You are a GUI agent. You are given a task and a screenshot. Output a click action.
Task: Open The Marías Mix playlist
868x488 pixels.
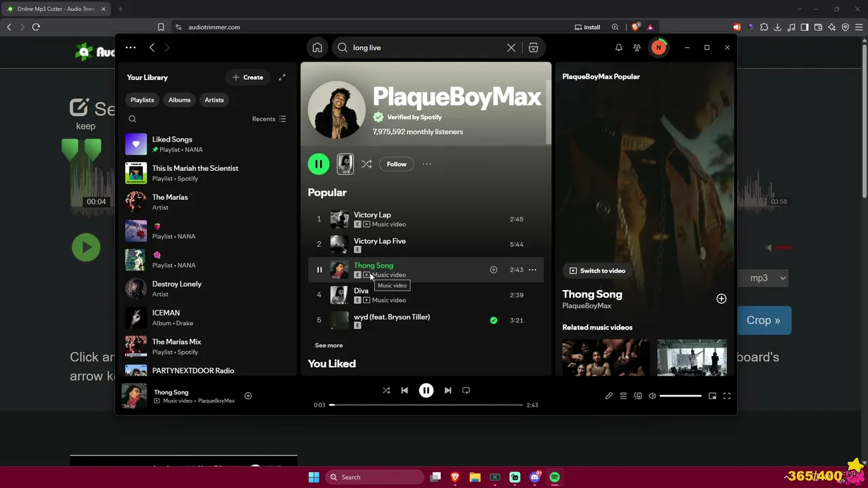[208, 346]
